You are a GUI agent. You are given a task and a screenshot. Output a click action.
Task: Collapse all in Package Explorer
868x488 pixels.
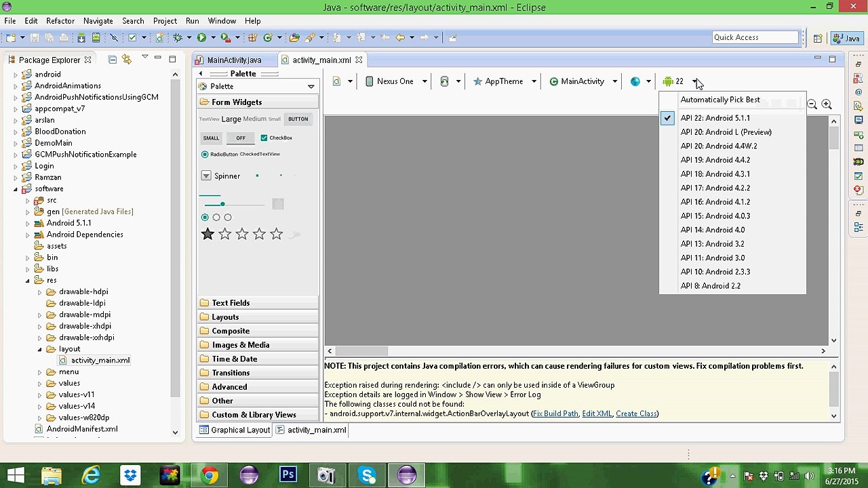(113, 60)
